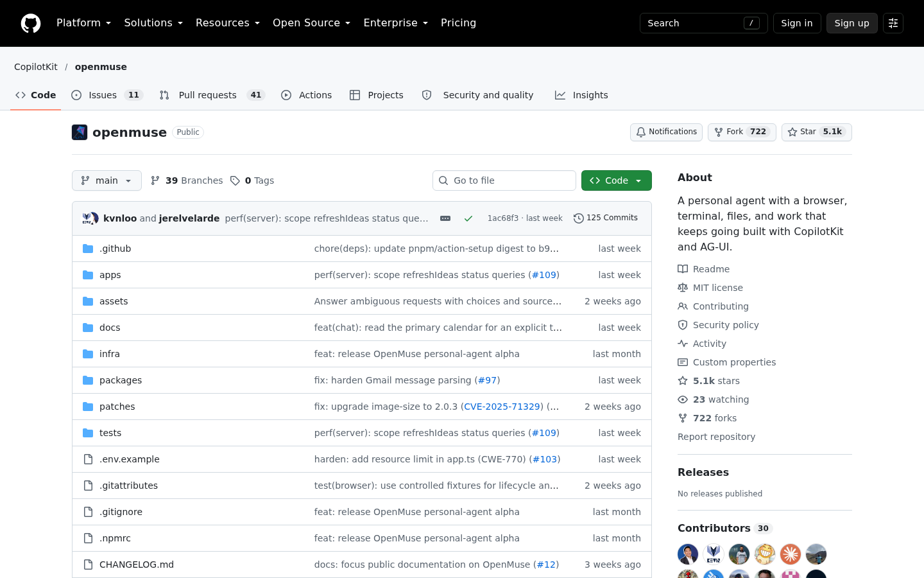Open the main branch selector dropdown
The height and width of the screenshot is (578, 924).
coord(107,180)
